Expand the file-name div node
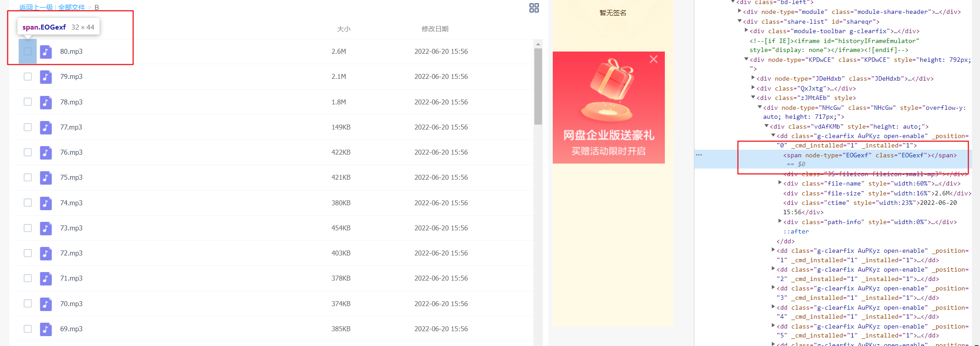The height and width of the screenshot is (346, 980). click(780, 183)
